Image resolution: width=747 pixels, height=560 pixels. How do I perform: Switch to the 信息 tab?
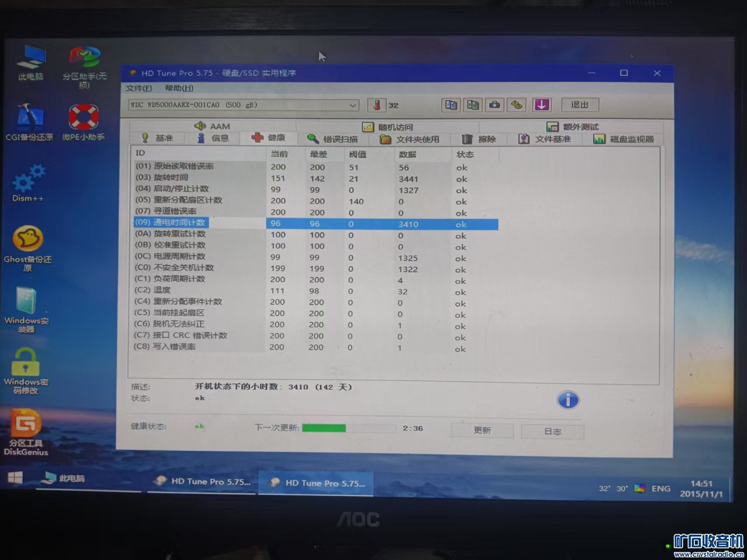click(213, 138)
